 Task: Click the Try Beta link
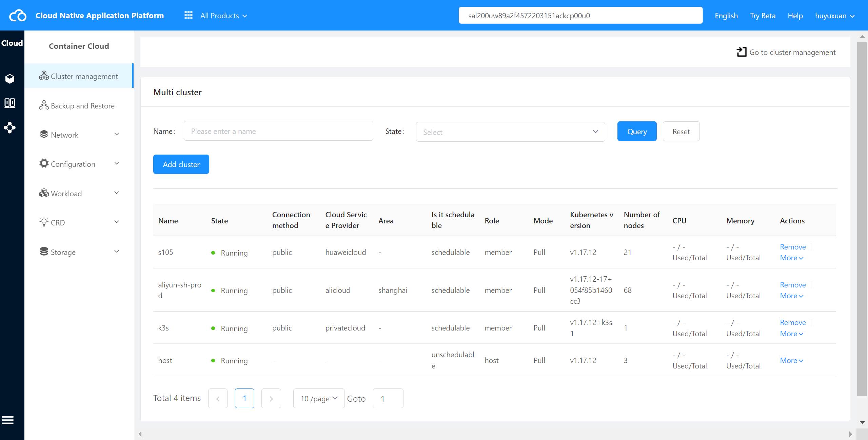pyautogui.click(x=763, y=16)
